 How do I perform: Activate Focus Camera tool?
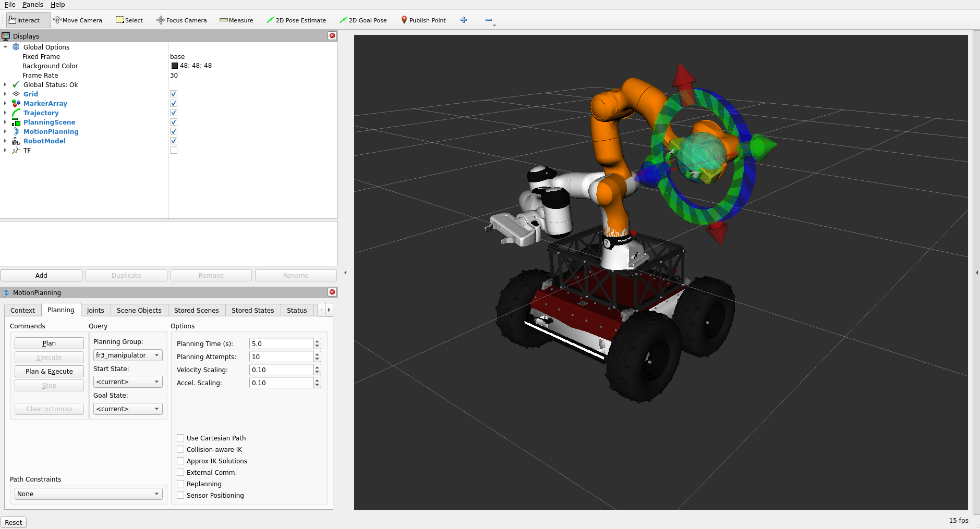[x=182, y=20]
